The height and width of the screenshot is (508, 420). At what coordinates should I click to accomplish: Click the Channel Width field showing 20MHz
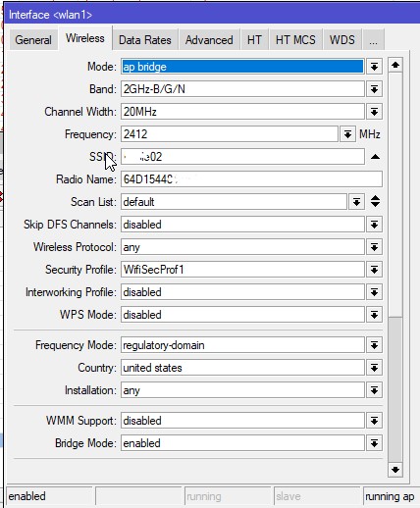point(242,112)
